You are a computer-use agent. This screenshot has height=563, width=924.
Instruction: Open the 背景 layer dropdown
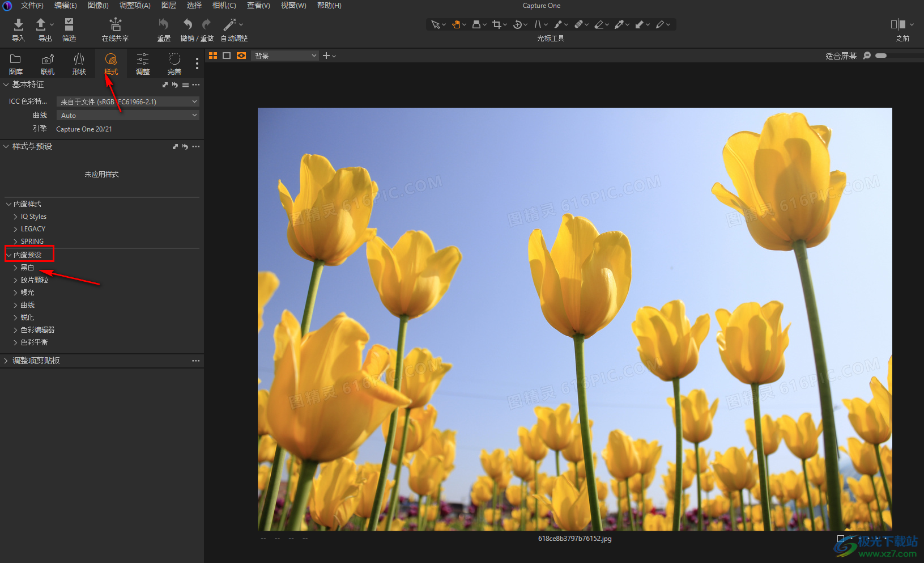(x=285, y=56)
